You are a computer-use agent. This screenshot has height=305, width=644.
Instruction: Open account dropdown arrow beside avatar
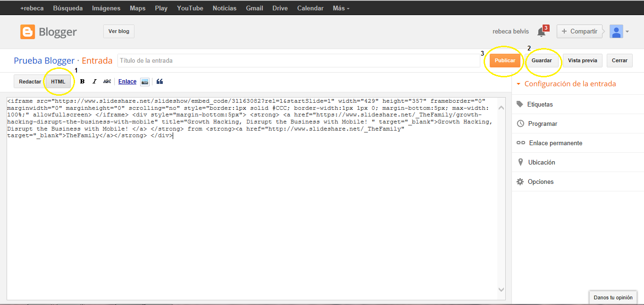pyautogui.click(x=627, y=32)
